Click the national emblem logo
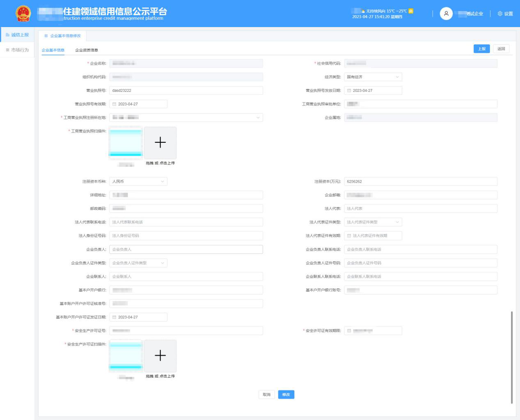 [23, 14]
